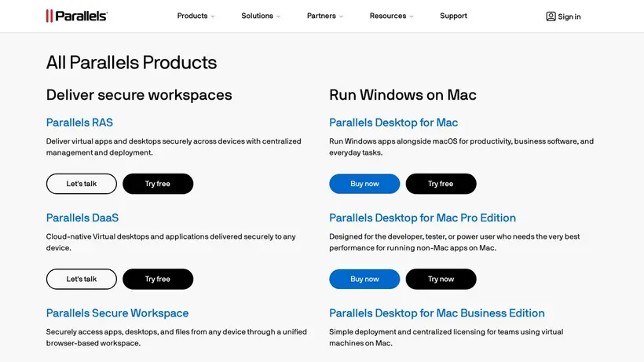This screenshot has height=362, width=644.
Task: Open the Products menu
Action: click(x=192, y=16)
